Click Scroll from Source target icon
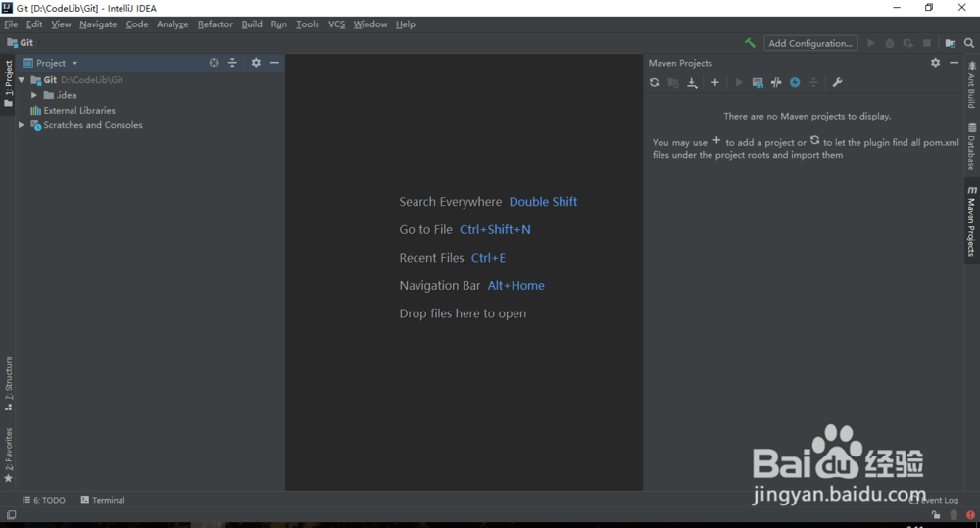The width and height of the screenshot is (980, 528). click(214, 63)
